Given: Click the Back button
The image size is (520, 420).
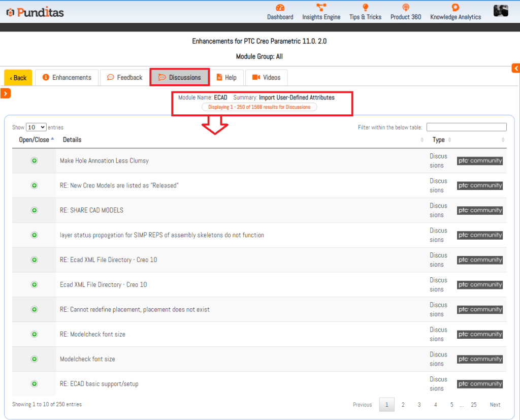Looking at the screenshot, I should pos(18,78).
